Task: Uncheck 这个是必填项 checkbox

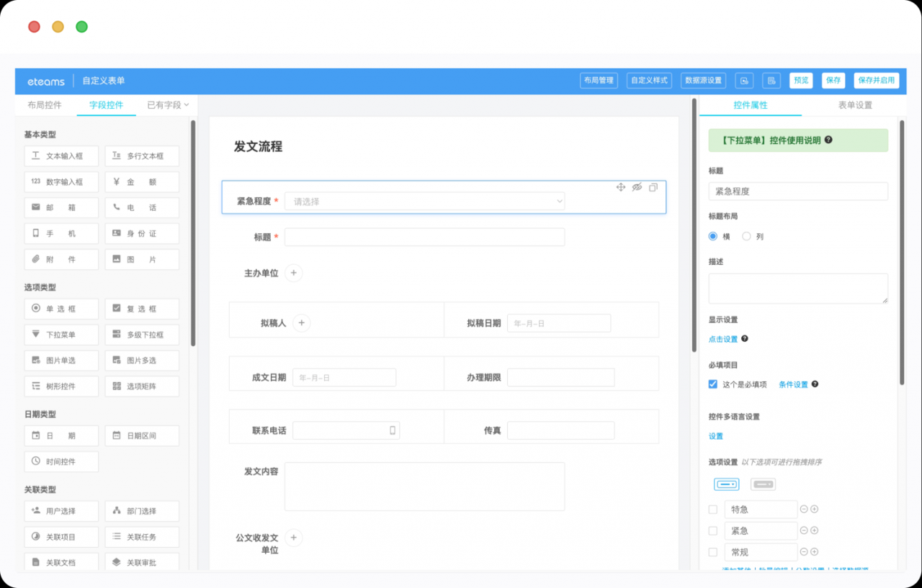Action: click(x=713, y=384)
